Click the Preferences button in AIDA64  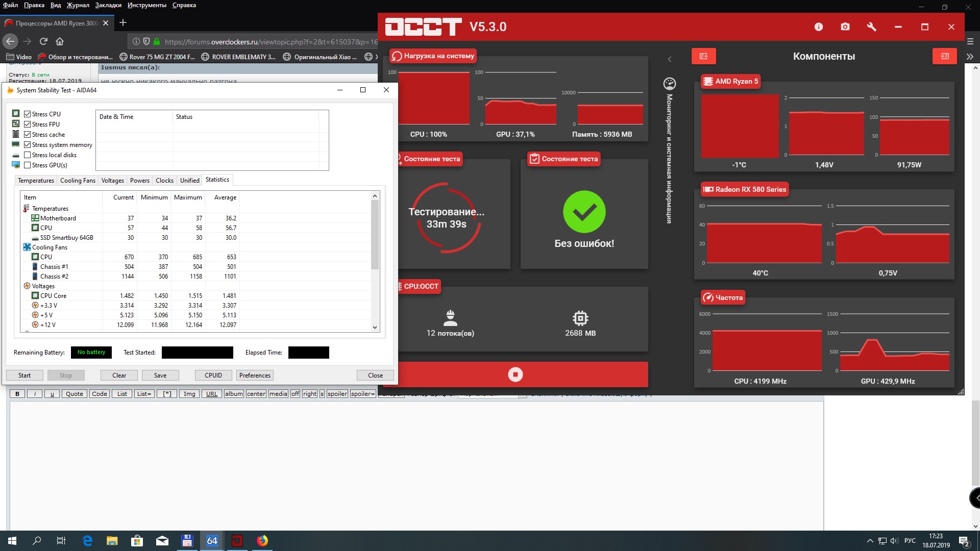(x=255, y=375)
